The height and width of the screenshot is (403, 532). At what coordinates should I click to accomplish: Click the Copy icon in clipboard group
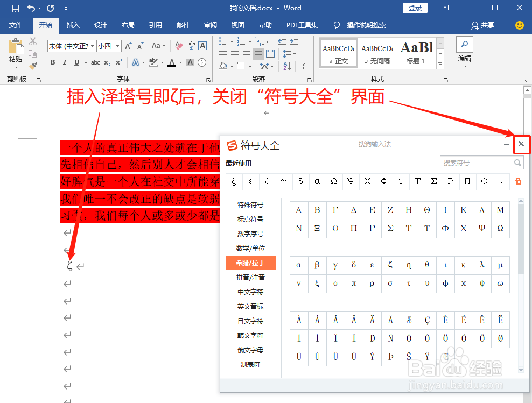click(x=33, y=54)
